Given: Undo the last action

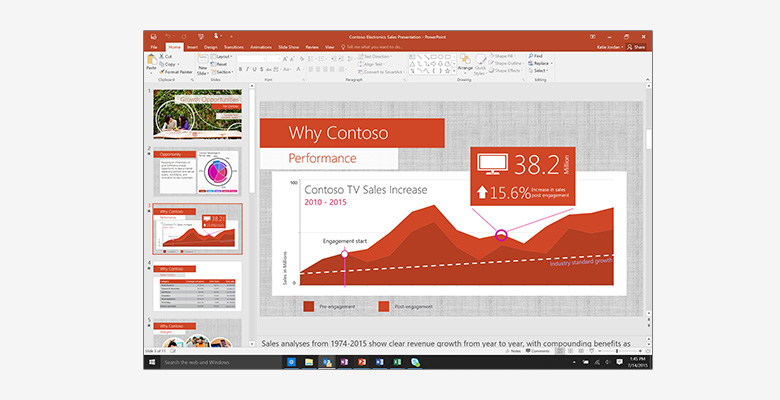Looking at the screenshot, I should click(168, 37).
